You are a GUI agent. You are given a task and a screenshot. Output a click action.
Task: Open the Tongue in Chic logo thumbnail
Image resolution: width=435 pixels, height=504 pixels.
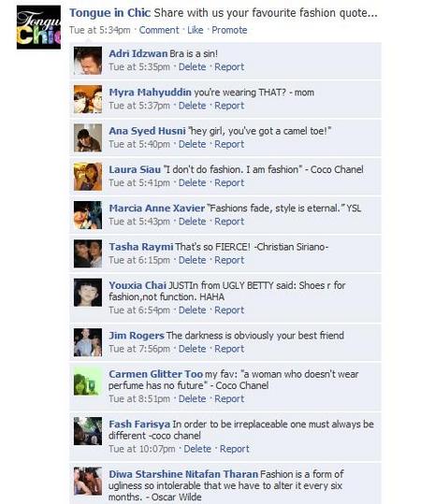(38, 27)
